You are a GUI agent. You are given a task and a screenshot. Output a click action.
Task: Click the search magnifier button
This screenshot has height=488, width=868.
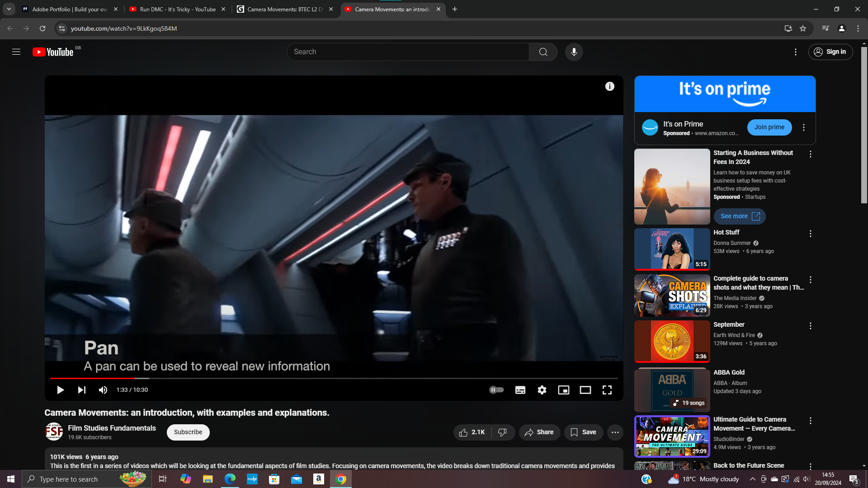tap(543, 52)
